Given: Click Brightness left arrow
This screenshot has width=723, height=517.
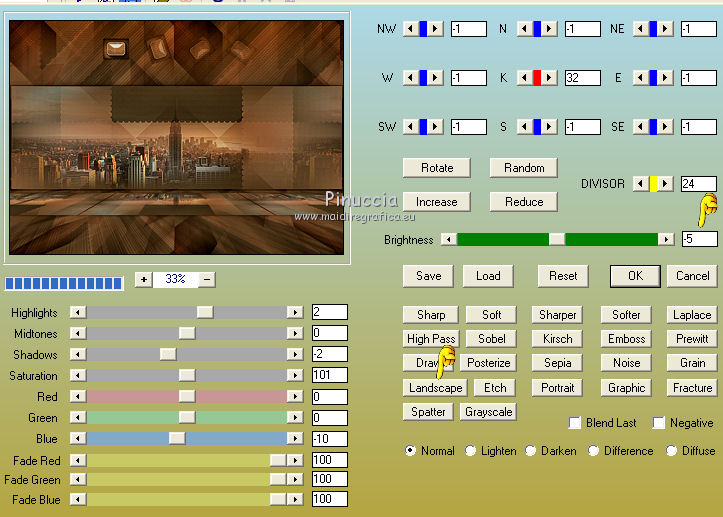Looking at the screenshot, I should point(449,239).
